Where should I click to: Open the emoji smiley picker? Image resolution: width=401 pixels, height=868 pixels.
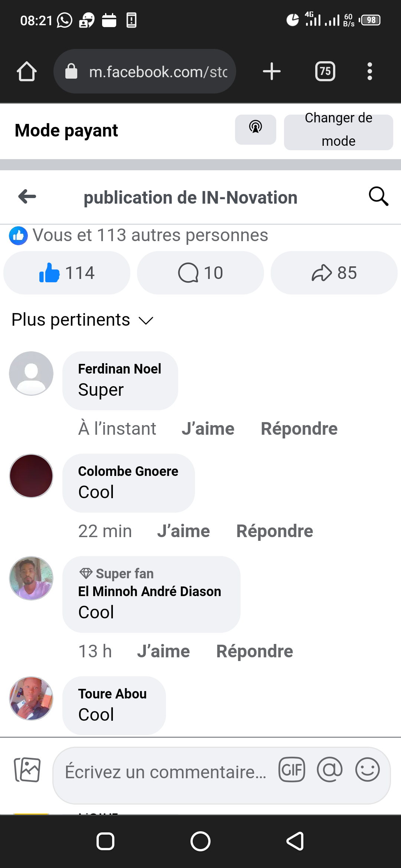click(x=367, y=770)
